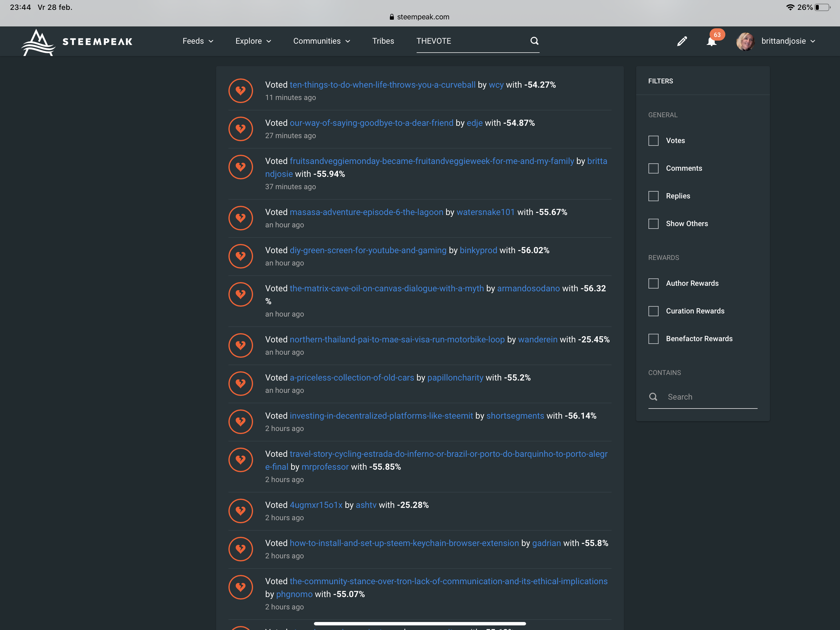Check the Comments filter box
This screenshot has width=840, height=630.
(653, 168)
